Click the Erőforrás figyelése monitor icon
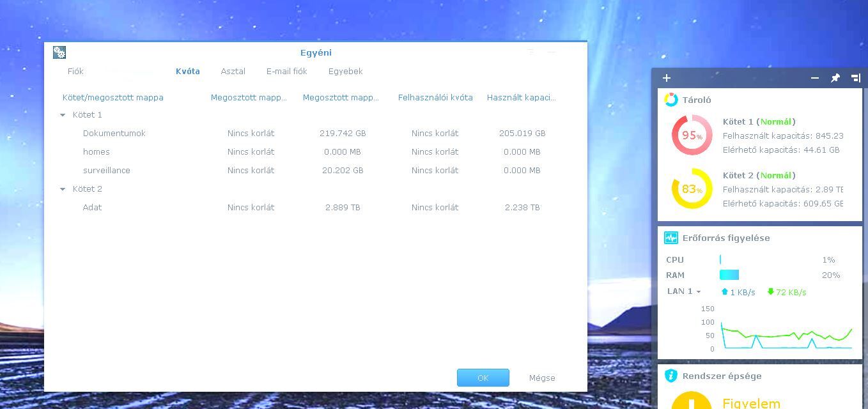 point(670,238)
